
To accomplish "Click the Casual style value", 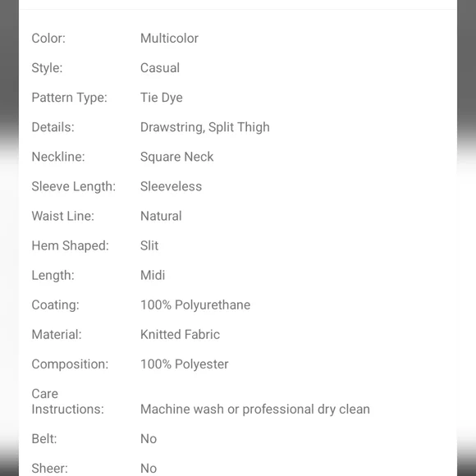I will coord(160,67).
